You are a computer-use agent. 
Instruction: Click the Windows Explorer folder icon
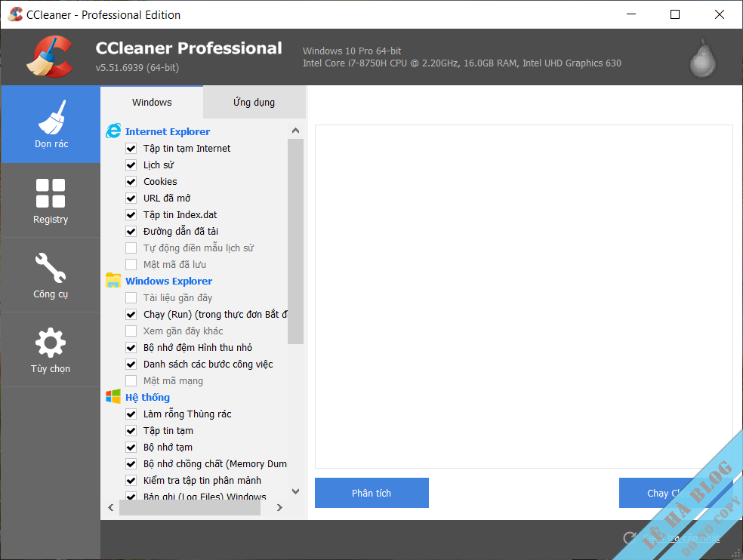[113, 281]
